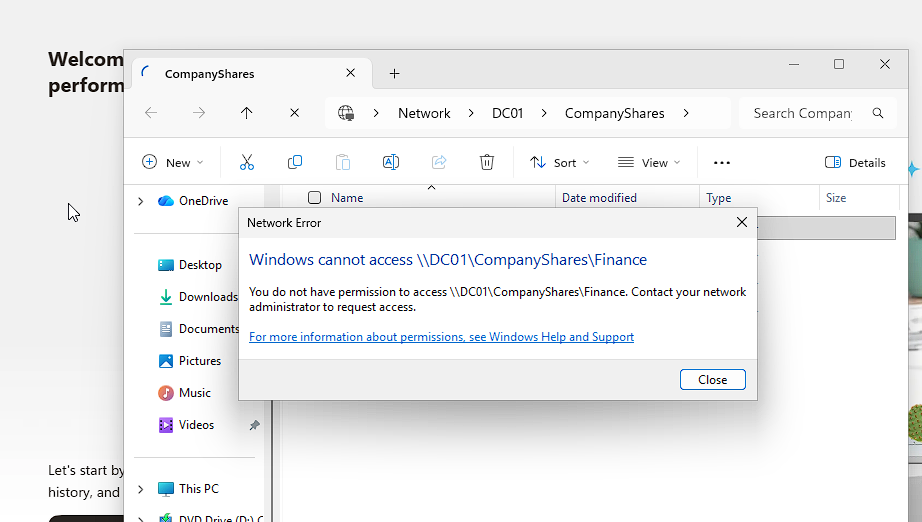Screen dimensions: 922x522
Task: Open Music in the sidebar
Action: click(x=195, y=393)
